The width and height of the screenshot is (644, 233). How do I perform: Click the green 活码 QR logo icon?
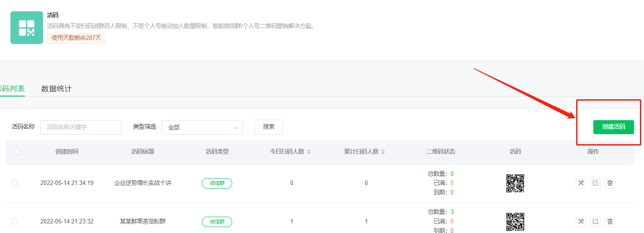pyautogui.click(x=26, y=28)
